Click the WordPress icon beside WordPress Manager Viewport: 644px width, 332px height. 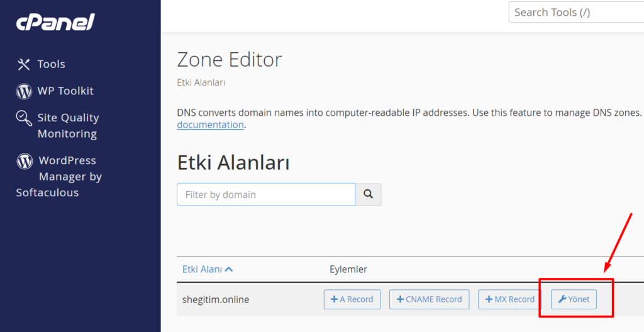25,161
